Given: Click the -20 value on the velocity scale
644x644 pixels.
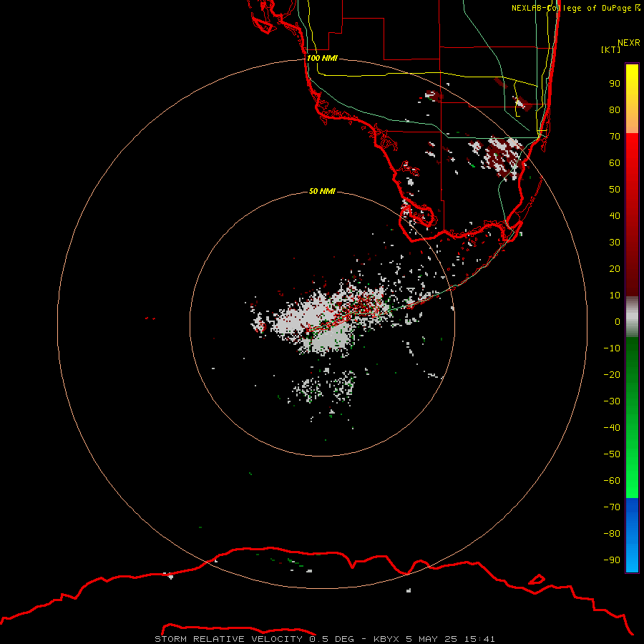Looking at the screenshot, I should 612,375.
